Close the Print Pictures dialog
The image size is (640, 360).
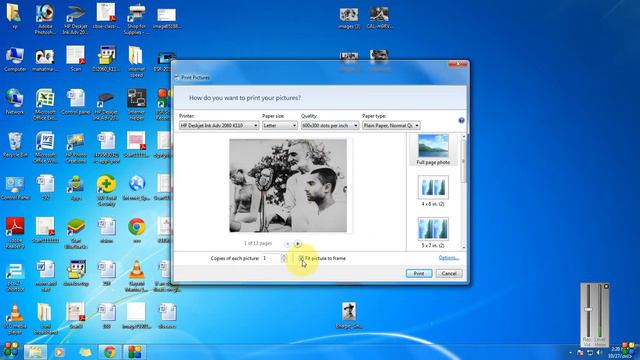point(458,64)
